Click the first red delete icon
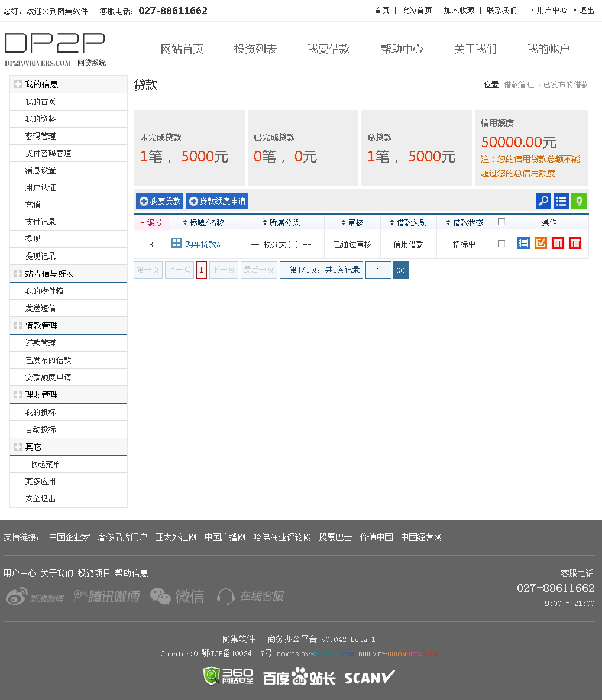Image resolution: width=602 pixels, height=700 pixels. click(558, 243)
